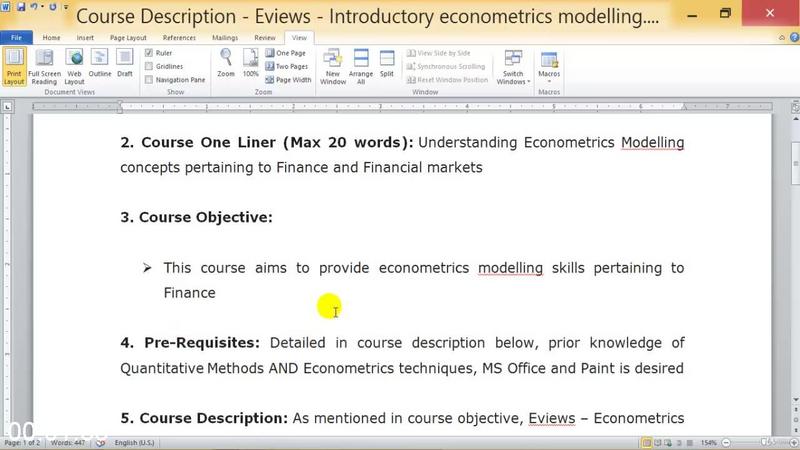
Task: Select Web Layout status bar view button
Action: click(668, 443)
